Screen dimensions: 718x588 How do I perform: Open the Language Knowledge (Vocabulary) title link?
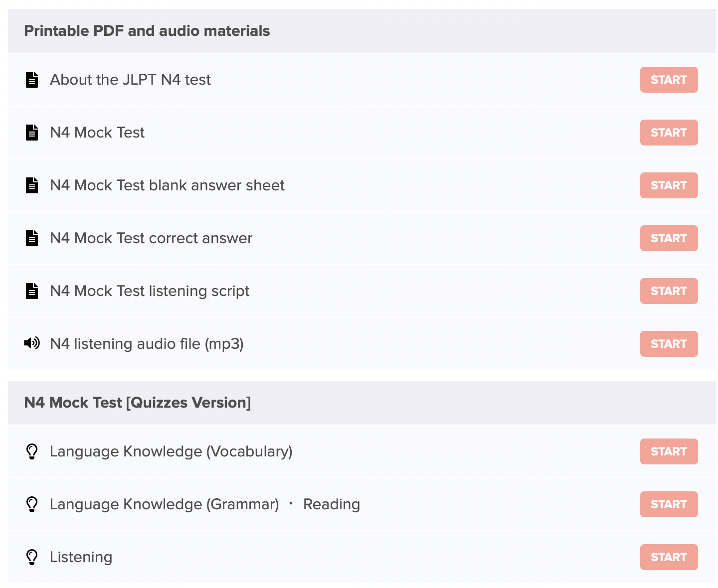(x=171, y=451)
